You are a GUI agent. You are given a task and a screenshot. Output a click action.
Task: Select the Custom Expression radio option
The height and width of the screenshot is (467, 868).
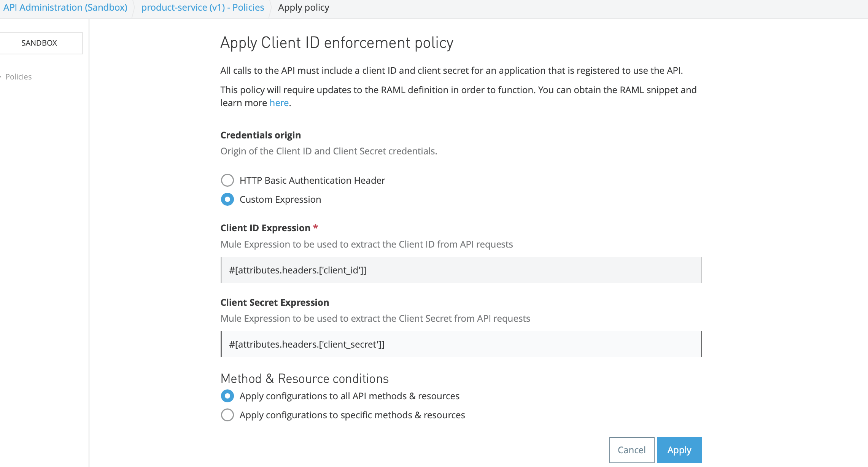pos(227,199)
